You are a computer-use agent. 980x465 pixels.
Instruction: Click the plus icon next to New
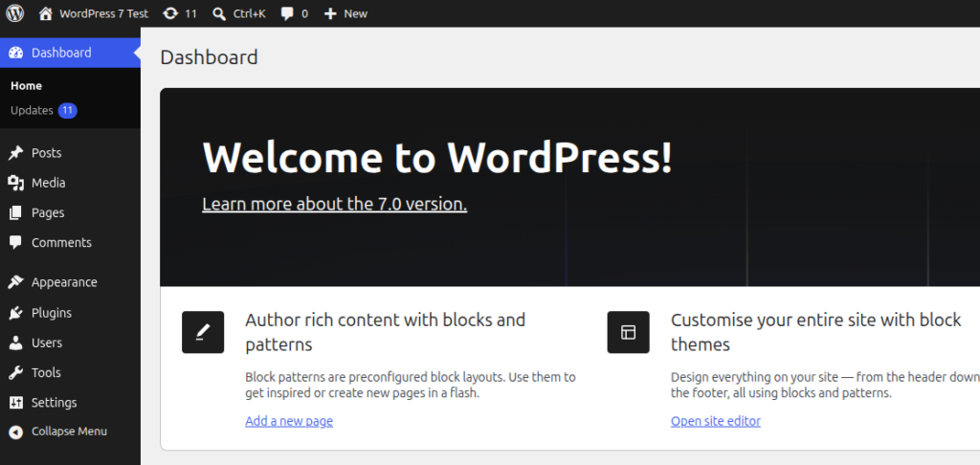pyautogui.click(x=330, y=13)
